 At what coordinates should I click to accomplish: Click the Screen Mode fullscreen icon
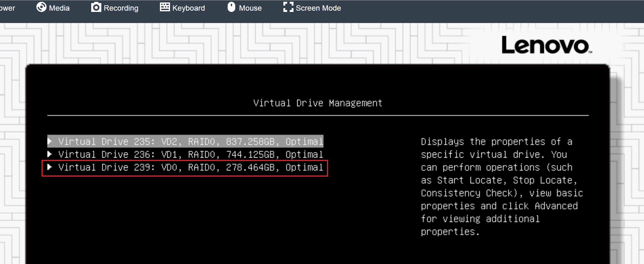[x=288, y=7]
